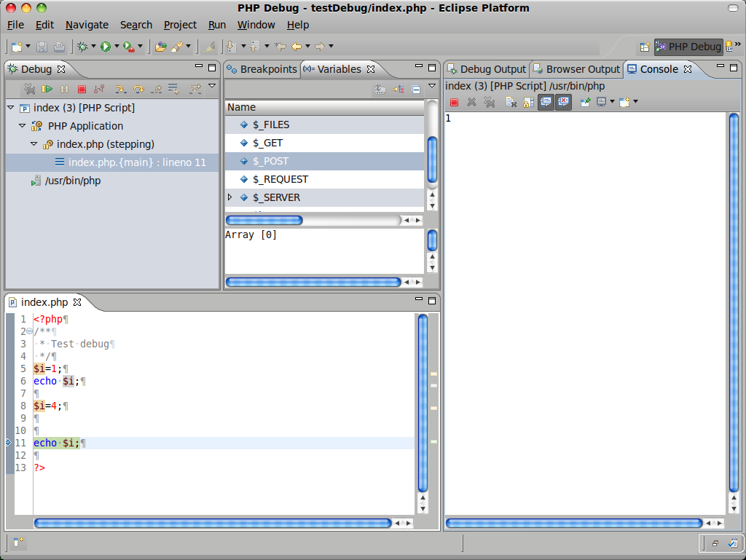This screenshot has width=746, height=560.
Task: Select the Step Over icon
Action: pyautogui.click(x=138, y=89)
